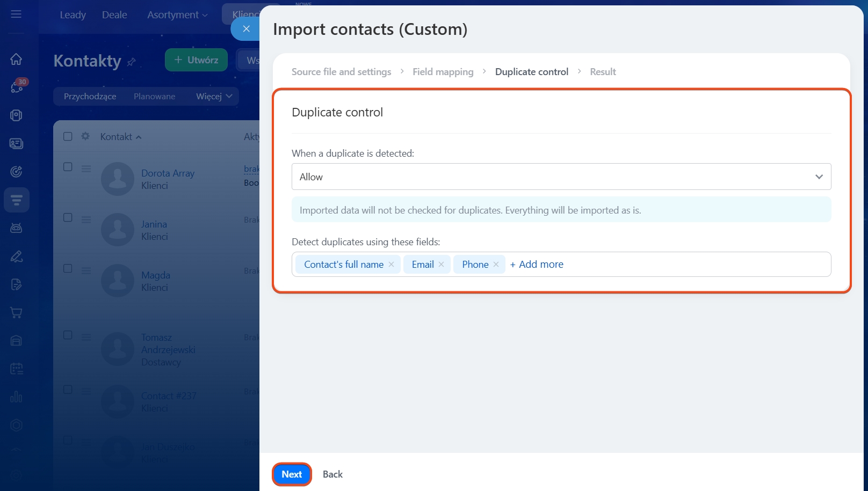Expand the Asortyment menu
The height and width of the screenshot is (491, 868).
click(x=177, y=15)
